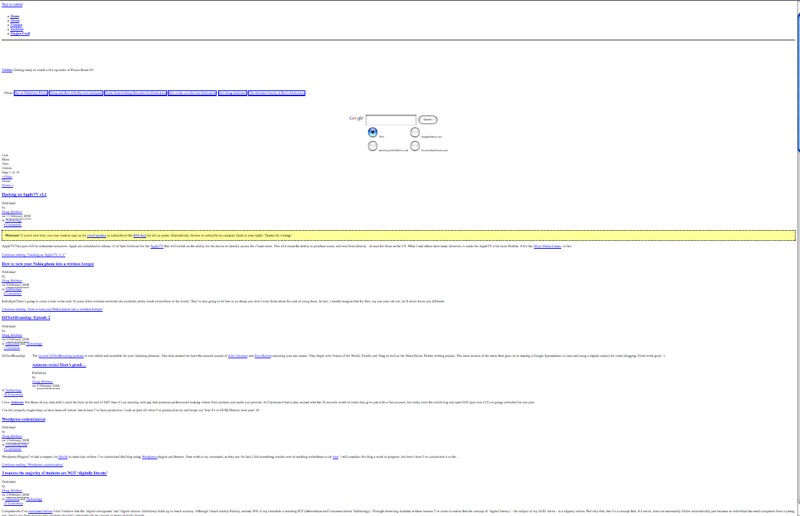Click the Google logo beside search box
The image size is (800, 516).
(x=356, y=118)
